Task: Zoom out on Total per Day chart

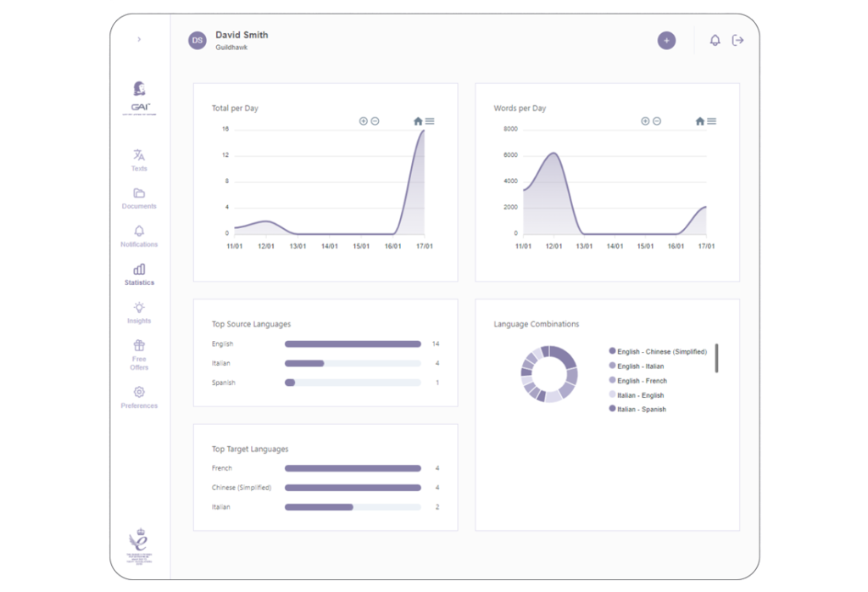Action: point(375,121)
